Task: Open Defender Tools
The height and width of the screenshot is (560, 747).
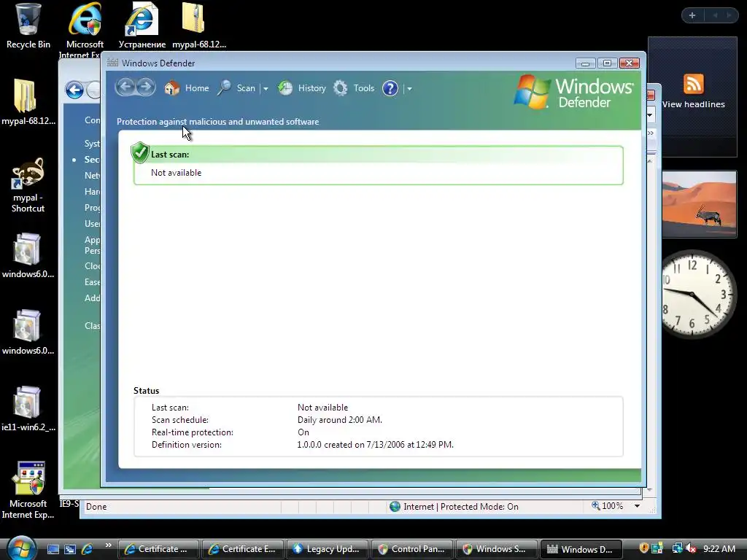Action: point(354,88)
